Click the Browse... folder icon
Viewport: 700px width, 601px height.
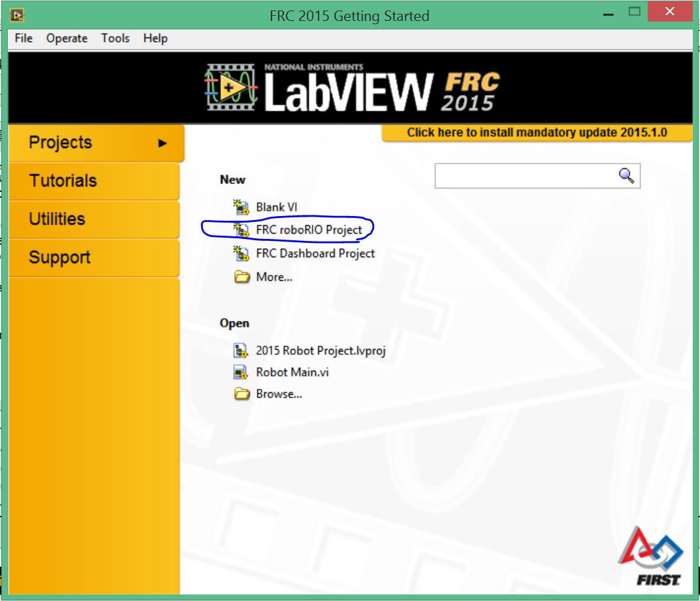click(242, 393)
